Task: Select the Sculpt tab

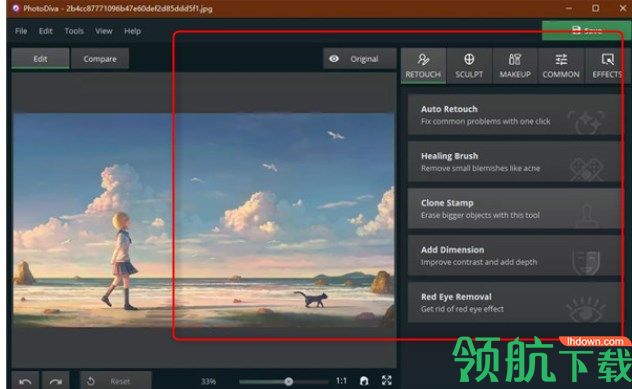Action: [x=469, y=66]
